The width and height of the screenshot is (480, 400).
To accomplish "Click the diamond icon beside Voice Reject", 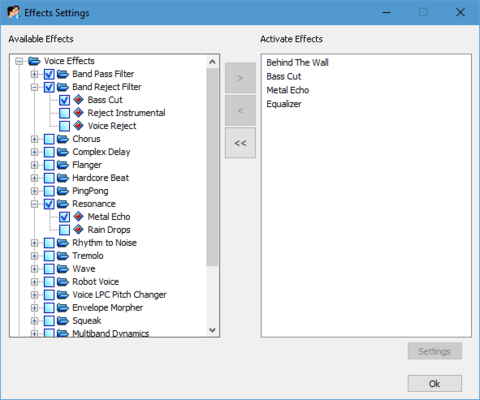I will click(78, 126).
